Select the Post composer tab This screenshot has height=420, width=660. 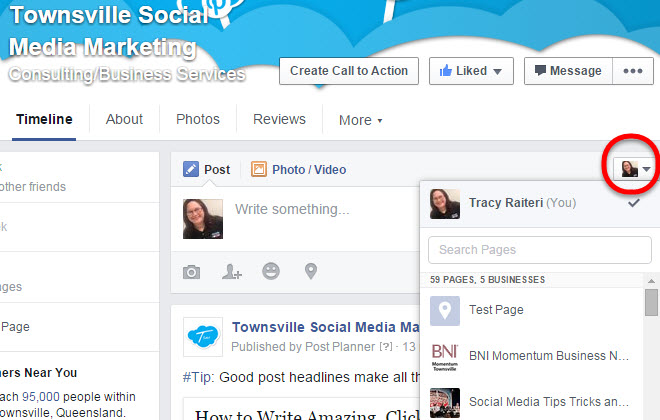(x=207, y=170)
